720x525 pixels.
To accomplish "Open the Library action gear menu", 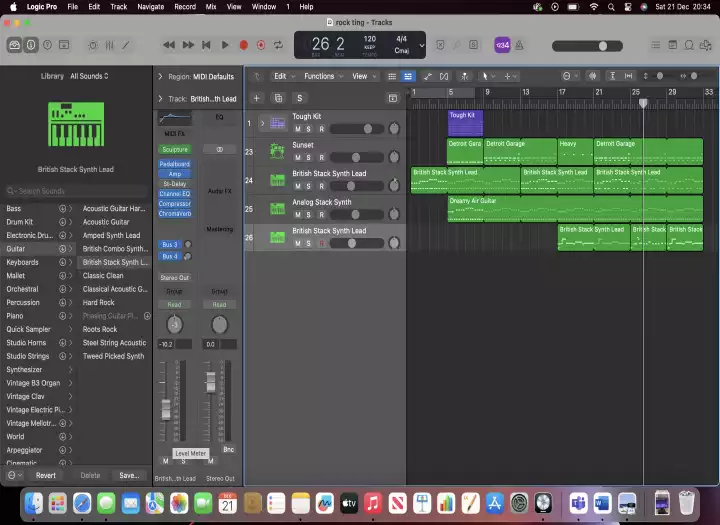I will coord(14,475).
